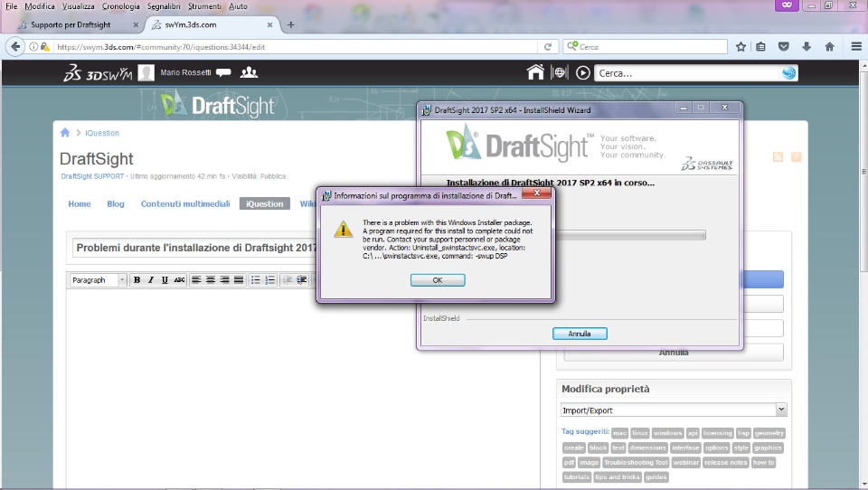Open the contacts people icon
868x490 pixels.
[249, 72]
